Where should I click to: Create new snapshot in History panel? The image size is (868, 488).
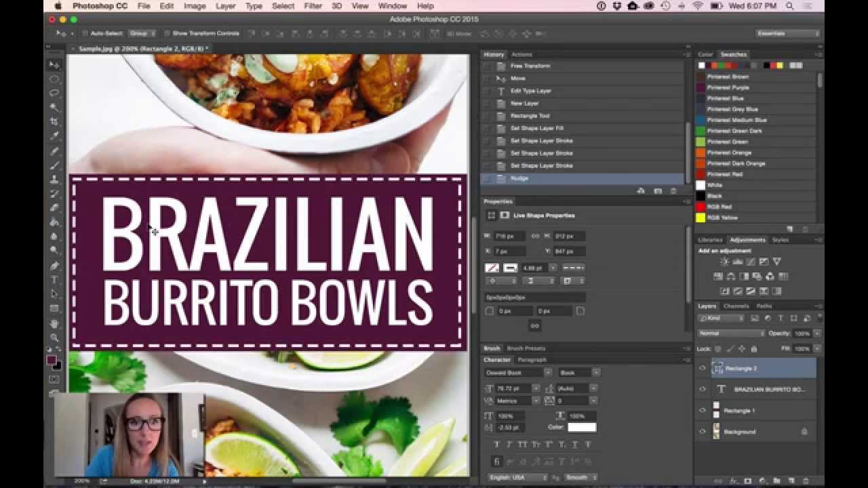pos(657,191)
